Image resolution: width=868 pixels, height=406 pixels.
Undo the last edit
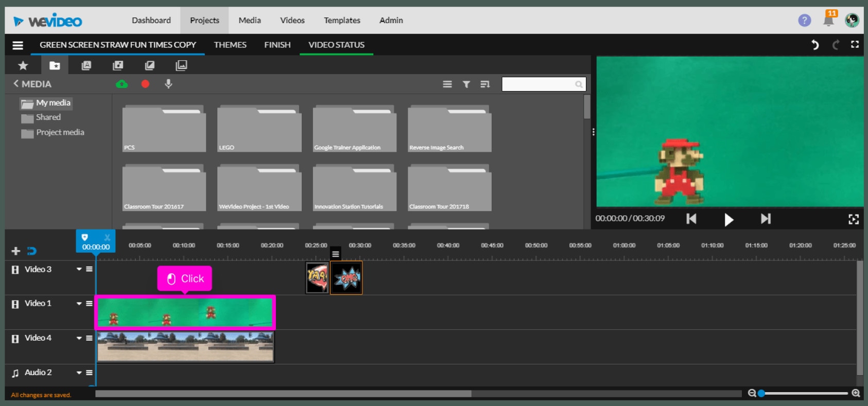(x=815, y=45)
